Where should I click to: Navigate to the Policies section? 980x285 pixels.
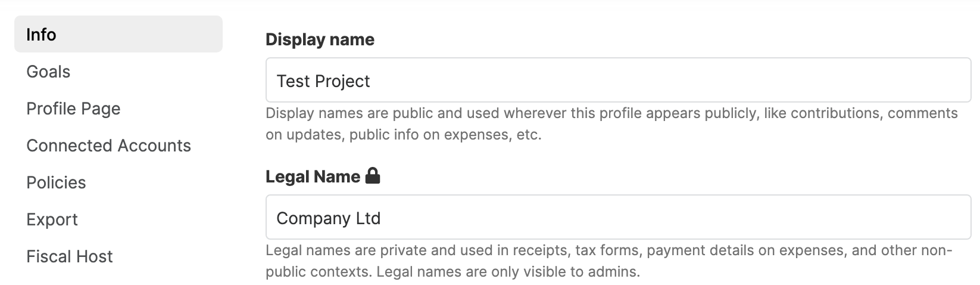[56, 182]
